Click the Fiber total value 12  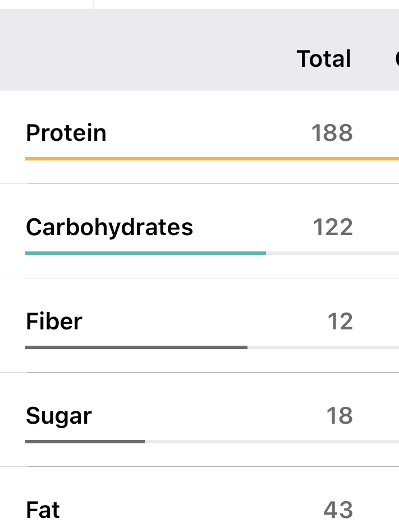pyautogui.click(x=340, y=322)
